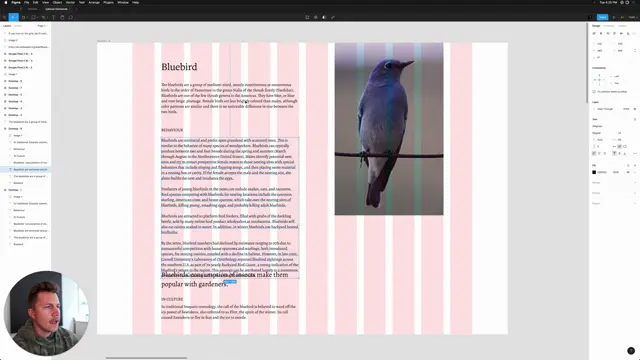Open the Vector menu

tap(70, 2)
